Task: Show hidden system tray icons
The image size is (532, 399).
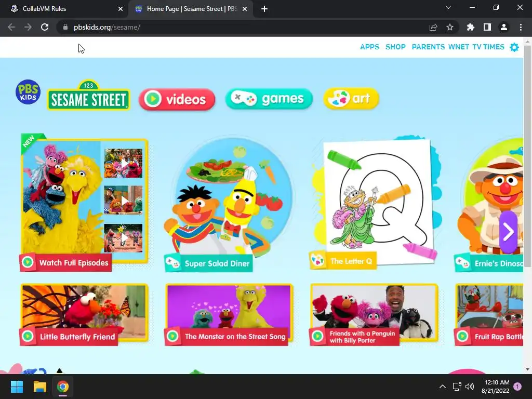Action: pyautogui.click(x=443, y=387)
